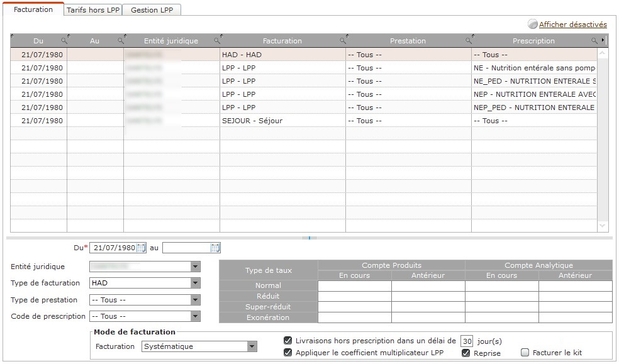Select the NEP_PED - NUTRITION ENTERALE row
Image resolution: width=619 pixels, height=364 pixels.
pyautogui.click(x=304, y=108)
